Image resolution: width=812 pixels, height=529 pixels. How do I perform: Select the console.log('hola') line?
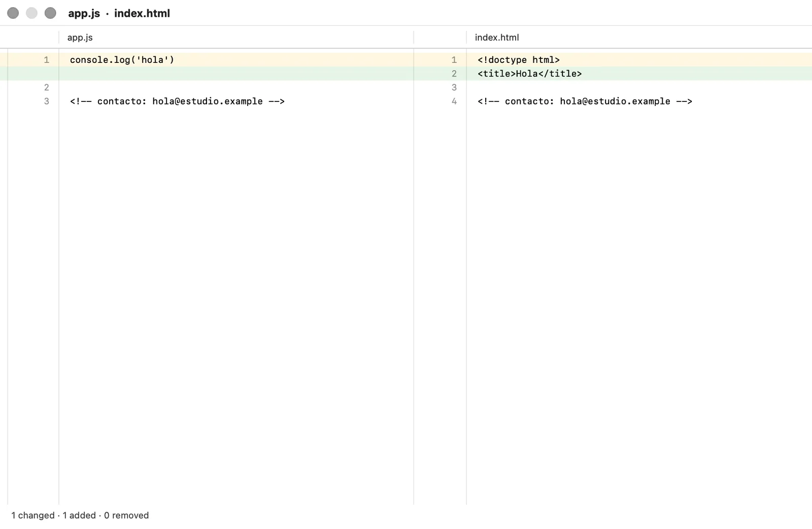click(x=122, y=60)
